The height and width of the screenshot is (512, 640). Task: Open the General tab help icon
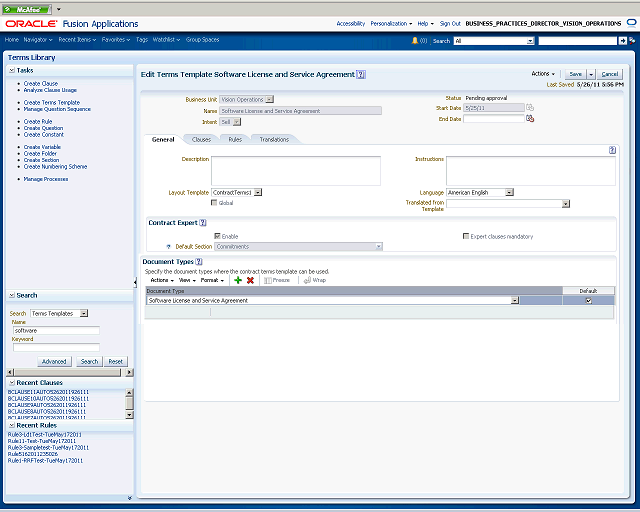pyautogui.click(x=612, y=150)
